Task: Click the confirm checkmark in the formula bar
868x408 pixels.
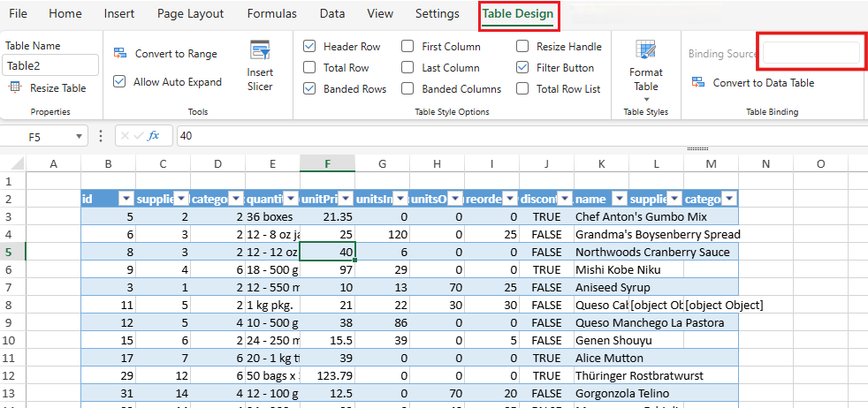Action: click(x=139, y=135)
